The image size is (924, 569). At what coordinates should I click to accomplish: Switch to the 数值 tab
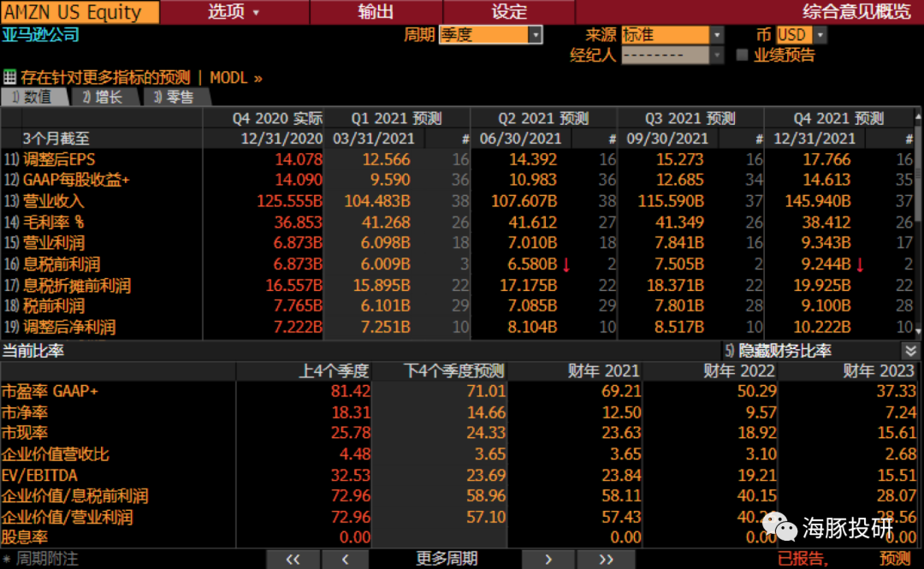click(x=35, y=98)
